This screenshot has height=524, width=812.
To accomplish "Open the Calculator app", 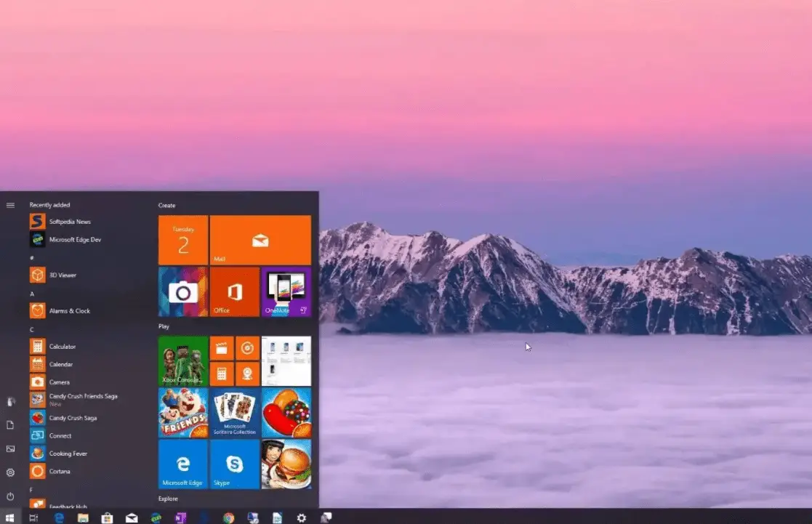I will [x=62, y=346].
